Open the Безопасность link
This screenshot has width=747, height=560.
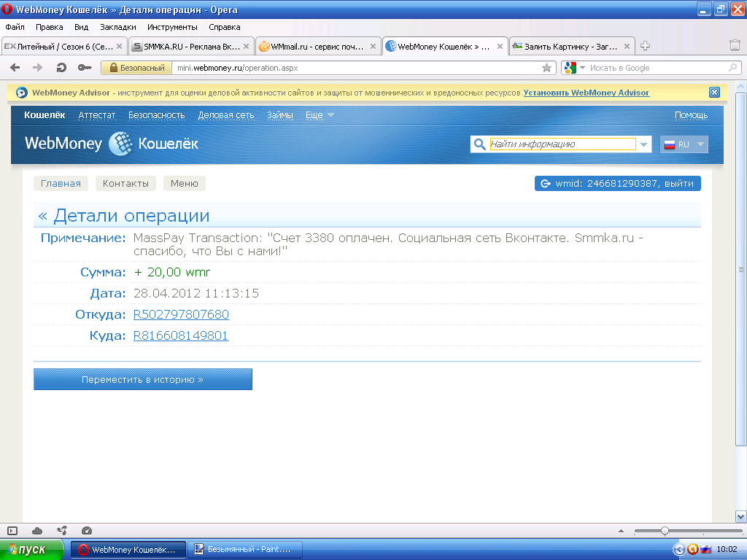[x=156, y=114]
